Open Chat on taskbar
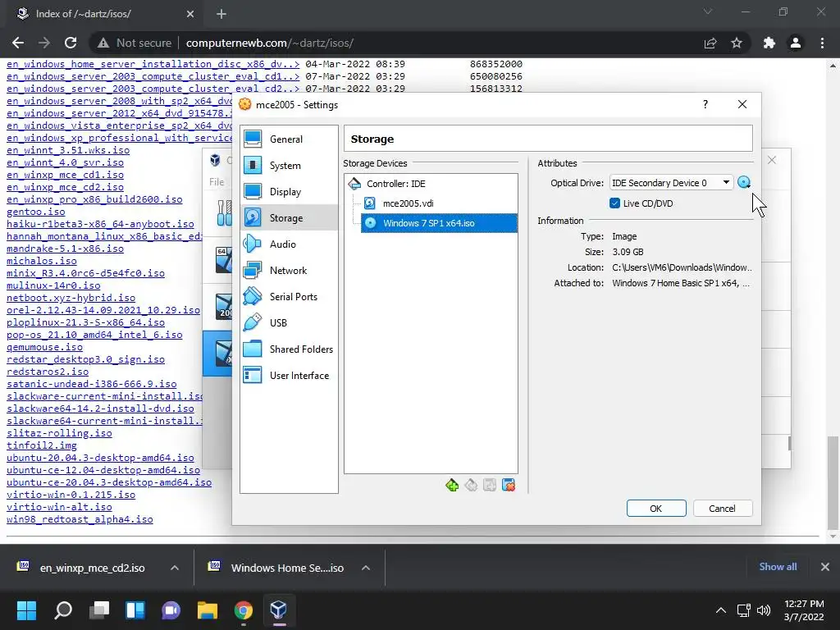The image size is (840, 630). (x=171, y=610)
